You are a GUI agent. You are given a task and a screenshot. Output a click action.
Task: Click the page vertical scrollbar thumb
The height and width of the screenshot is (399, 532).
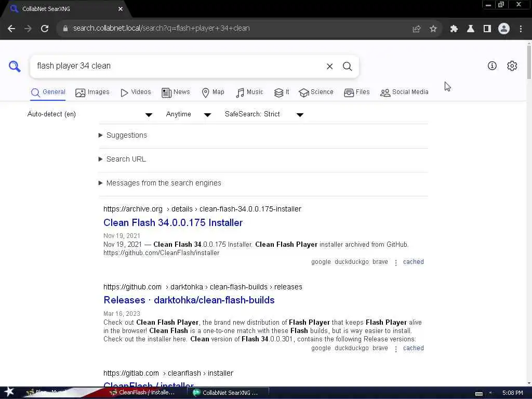coord(528,62)
